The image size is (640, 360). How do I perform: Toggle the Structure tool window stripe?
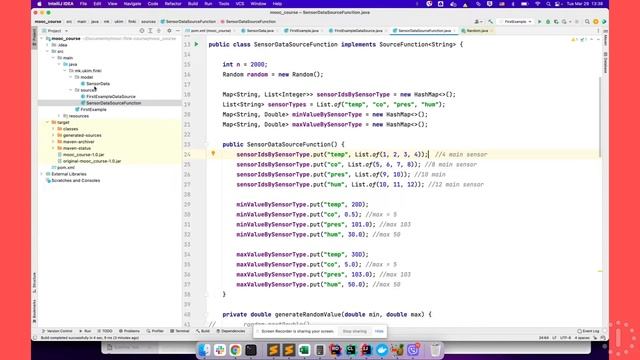[34, 282]
